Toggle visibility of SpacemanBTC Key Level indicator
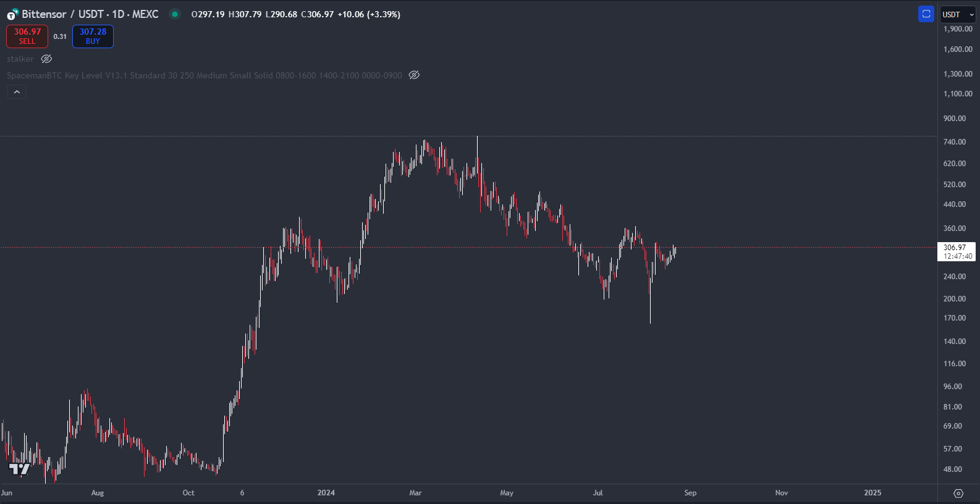 414,75
